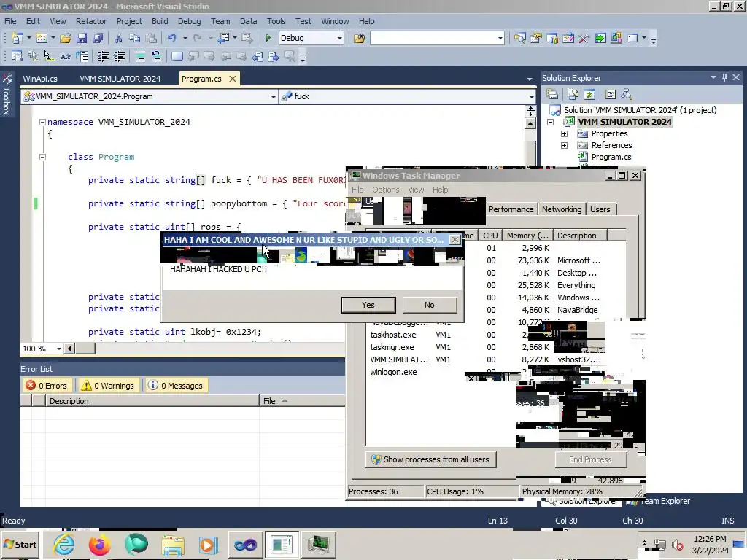Click Decrease Line Indent icon
The height and width of the screenshot is (560, 747).
(x=103, y=57)
